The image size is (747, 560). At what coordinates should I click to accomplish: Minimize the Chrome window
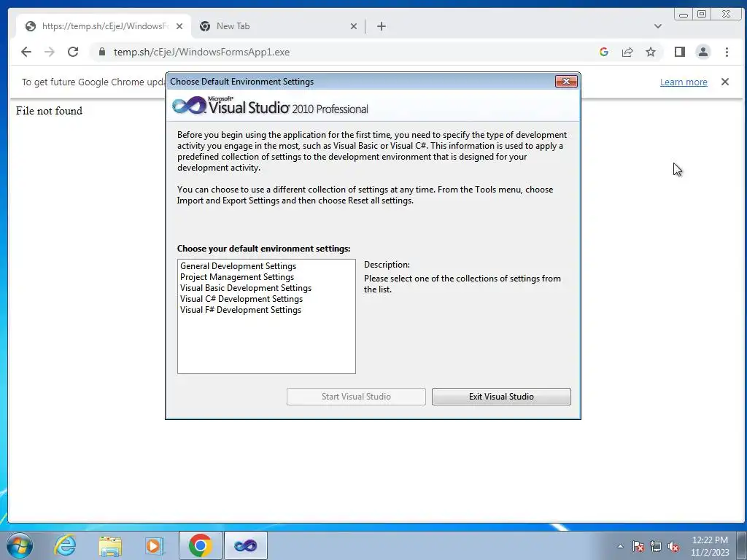[683, 15]
